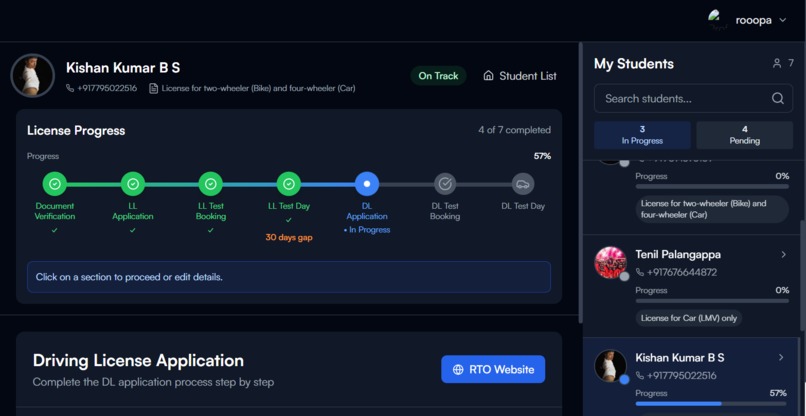
Task: Click the home icon beside Student List
Action: coord(488,76)
